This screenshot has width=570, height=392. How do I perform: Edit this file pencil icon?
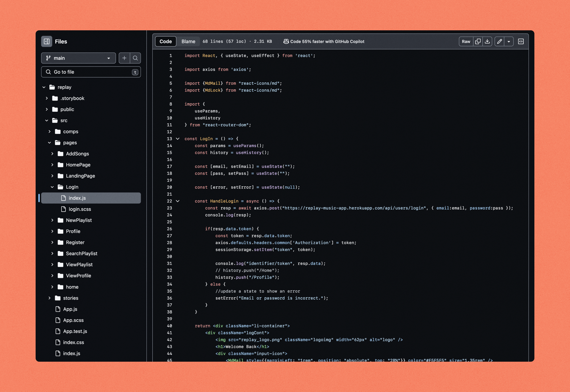click(499, 42)
